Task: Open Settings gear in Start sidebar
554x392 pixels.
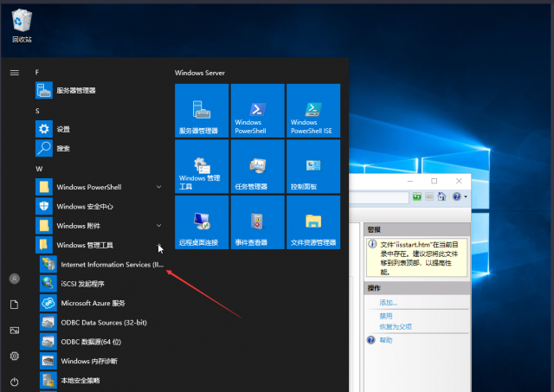Action: 15,356
